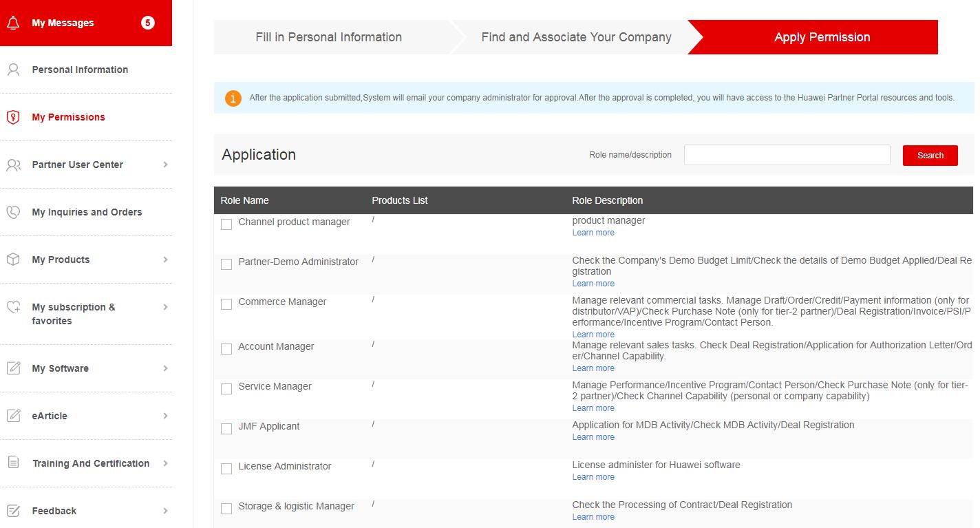Click the My Inquiries and Orders phone icon
The image size is (980, 528).
coord(13,212)
